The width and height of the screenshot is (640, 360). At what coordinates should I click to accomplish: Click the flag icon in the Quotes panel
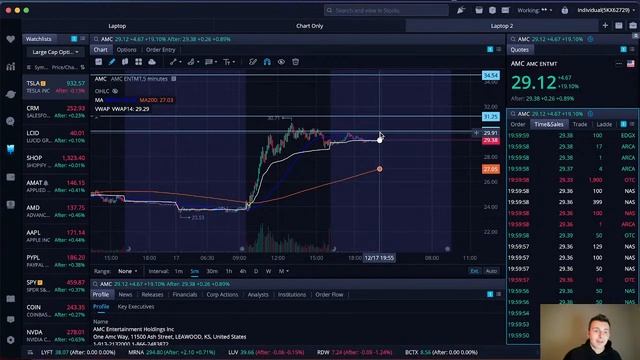tap(631, 64)
